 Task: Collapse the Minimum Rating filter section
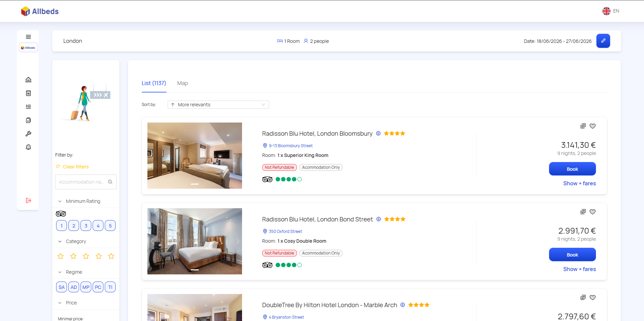tap(59, 201)
